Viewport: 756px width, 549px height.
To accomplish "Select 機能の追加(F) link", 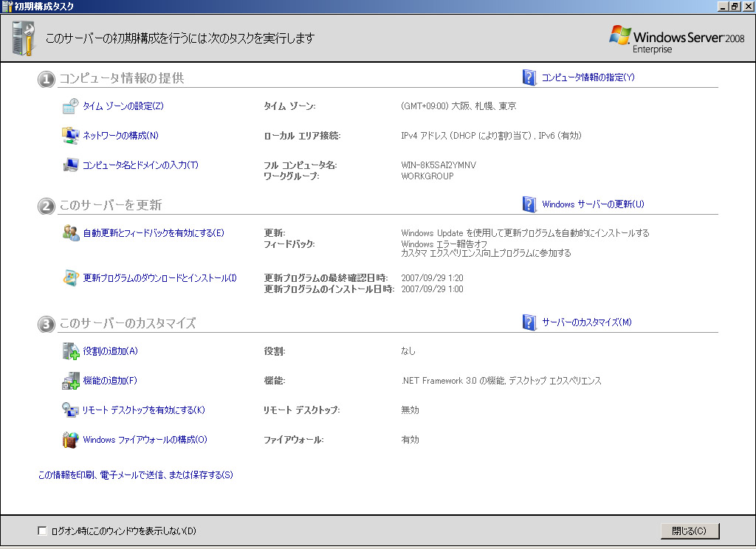I will (110, 380).
